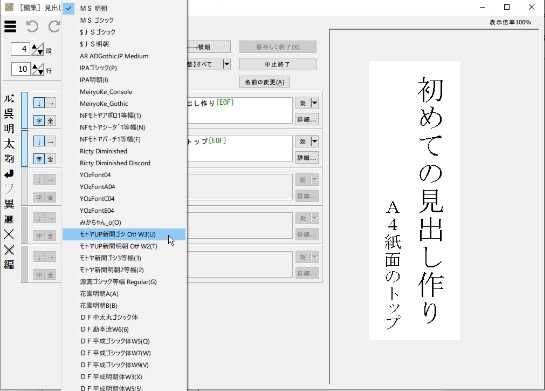This screenshot has height=391, width=545.
Task: Click the return-arrow icon in left sidebar
Action: 9,174
